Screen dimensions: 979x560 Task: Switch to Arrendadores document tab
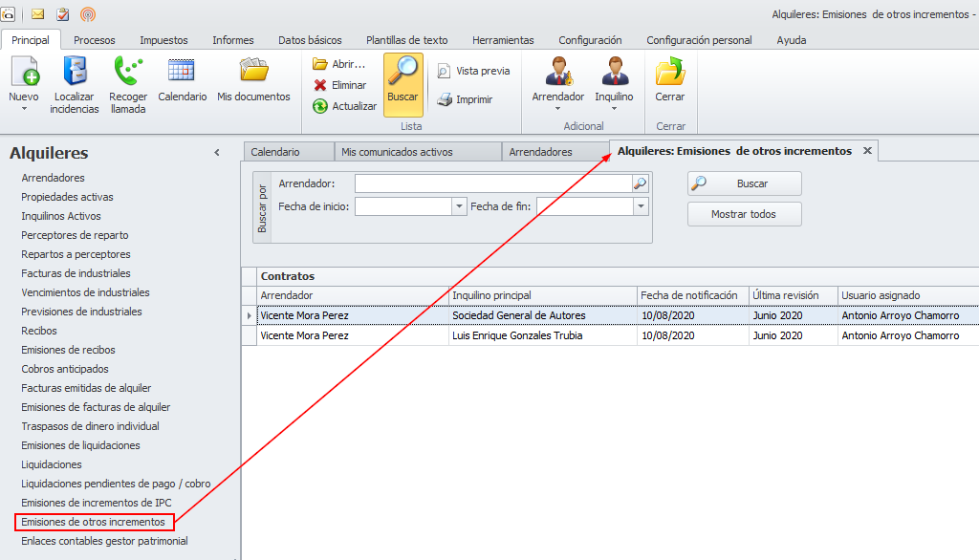pos(555,152)
